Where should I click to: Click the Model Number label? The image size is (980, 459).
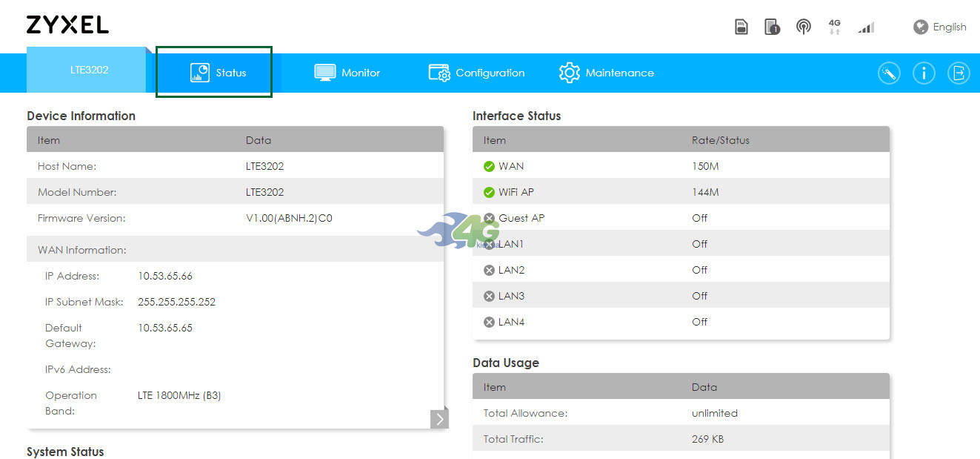(x=77, y=192)
